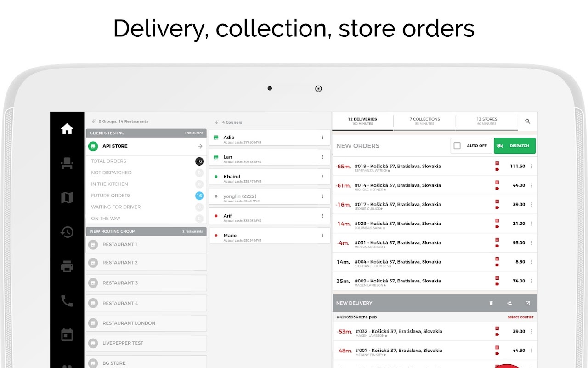Switch to the 12 Deliveries tab

[x=362, y=121]
